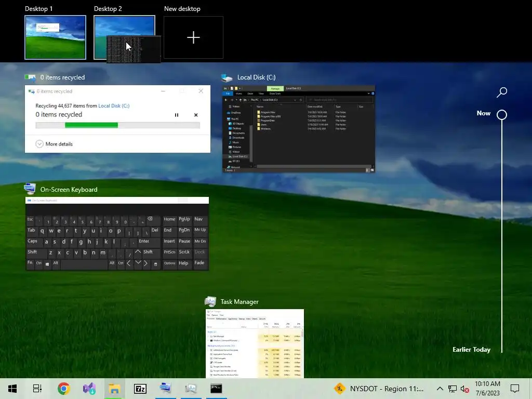Image resolution: width=532 pixels, height=399 pixels.
Task: Click the PrtScn key on On-Screen Keyboard
Action: [169, 253]
